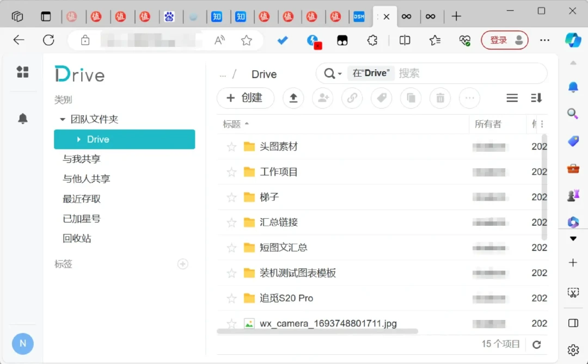This screenshot has width=588, height=364.
Task: Open a new browser tab
Action: coord(456,16)
